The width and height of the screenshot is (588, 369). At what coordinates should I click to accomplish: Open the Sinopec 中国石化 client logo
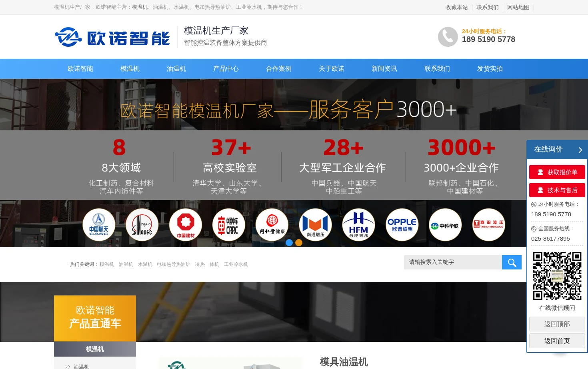(142, 225)
